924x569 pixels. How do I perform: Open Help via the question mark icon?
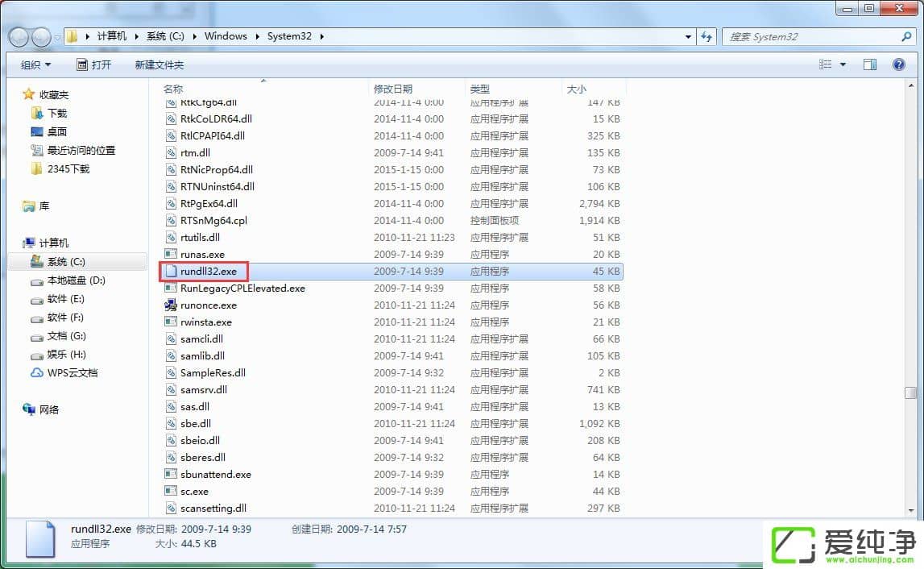coord(901,64)
